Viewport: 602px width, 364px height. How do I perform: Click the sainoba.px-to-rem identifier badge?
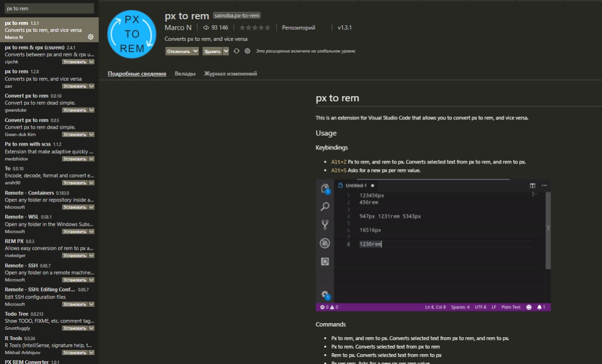coord(237,15)
